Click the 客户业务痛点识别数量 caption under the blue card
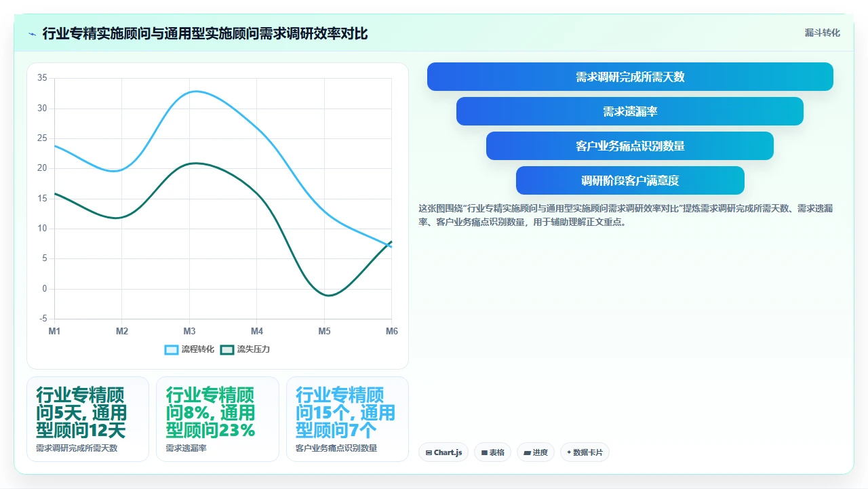868x489 pixels. pos(336,448)
